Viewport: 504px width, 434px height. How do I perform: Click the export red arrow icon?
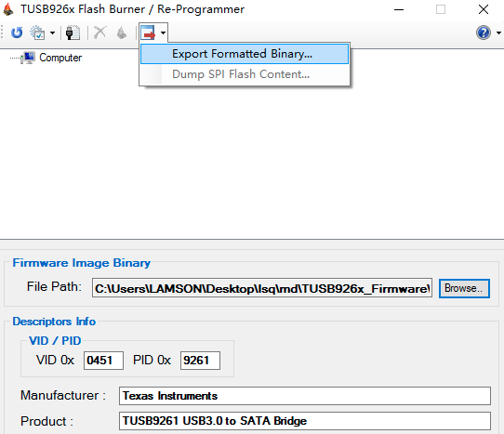(148, 33)
